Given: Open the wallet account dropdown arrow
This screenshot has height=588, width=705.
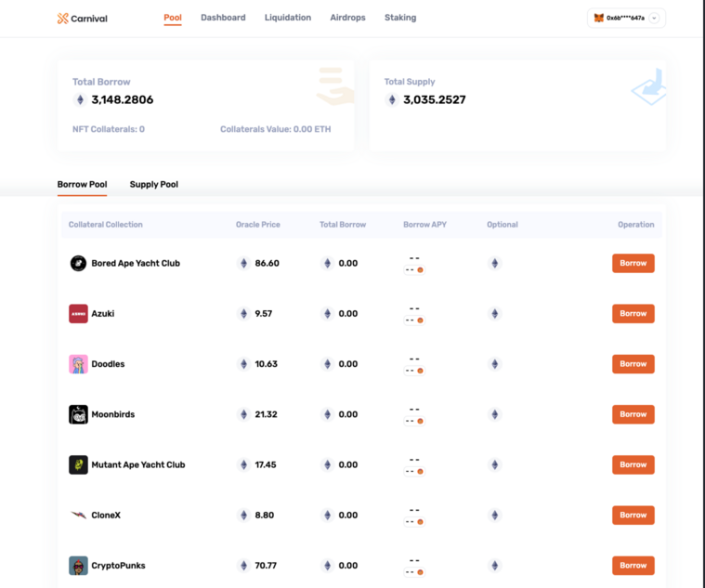Looking at the screenshot, I should click(654, 18).
